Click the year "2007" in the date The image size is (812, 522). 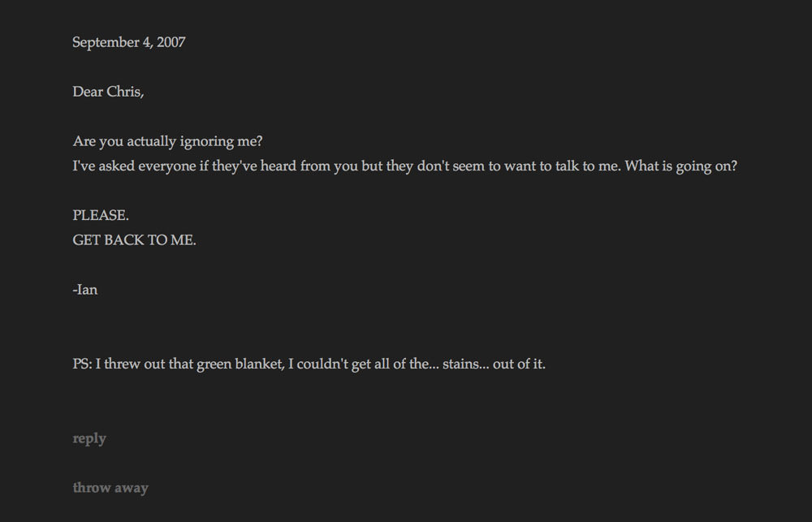point(171,42)
